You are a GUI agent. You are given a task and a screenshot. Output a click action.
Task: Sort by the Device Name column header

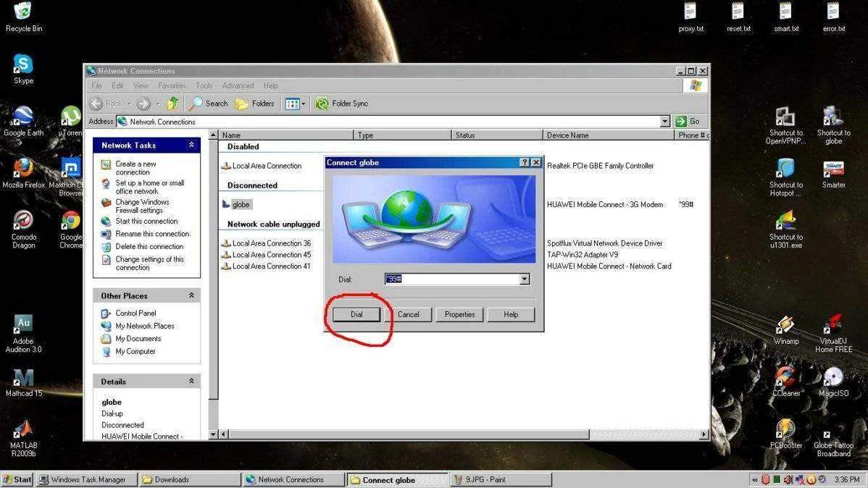coord(609,135)
